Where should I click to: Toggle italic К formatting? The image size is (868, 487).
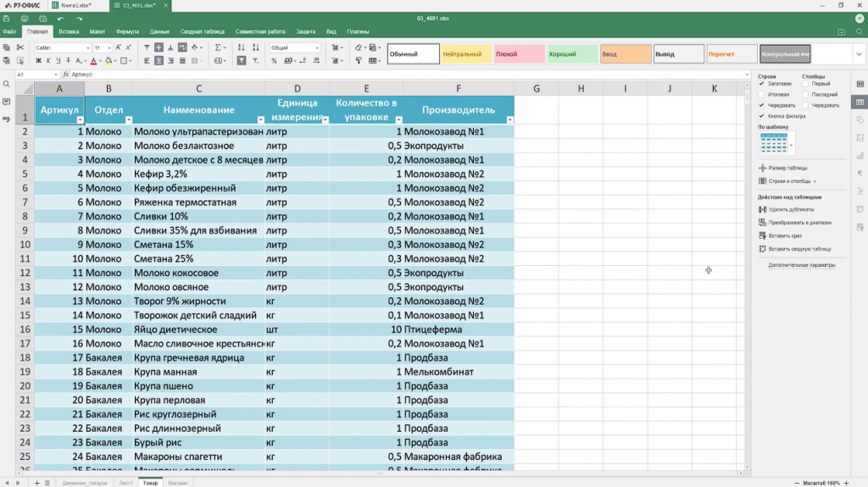point(48,61)
